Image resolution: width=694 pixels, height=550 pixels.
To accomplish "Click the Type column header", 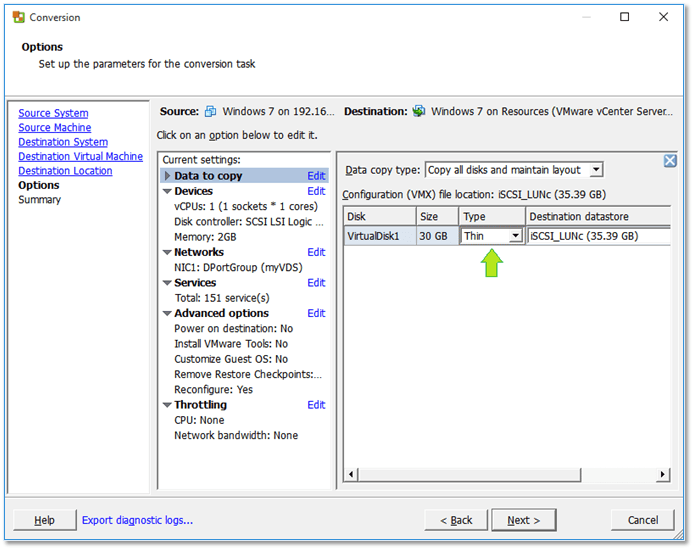I will coord(492,216).
